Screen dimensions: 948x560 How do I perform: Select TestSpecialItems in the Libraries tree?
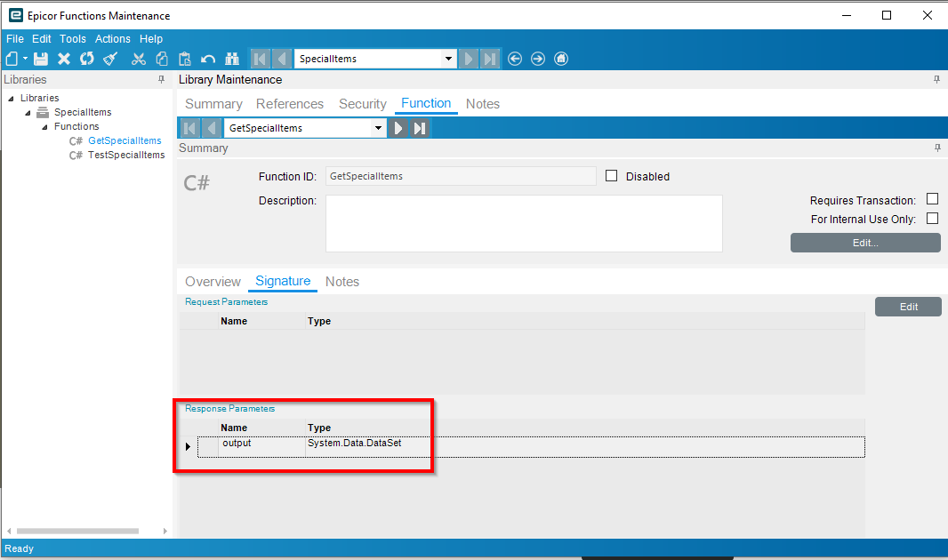pyautogui.click(x=126, y=156)
